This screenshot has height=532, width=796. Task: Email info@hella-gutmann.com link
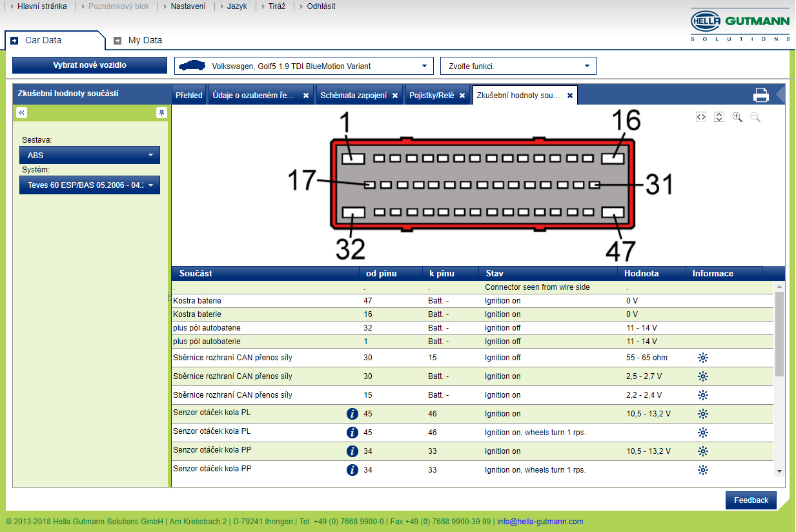point(540,522)
